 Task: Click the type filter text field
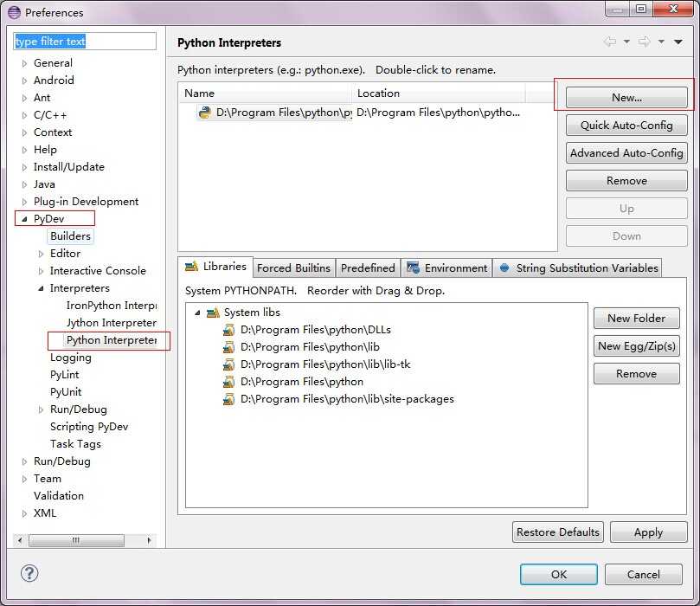(x=85, y=41)
